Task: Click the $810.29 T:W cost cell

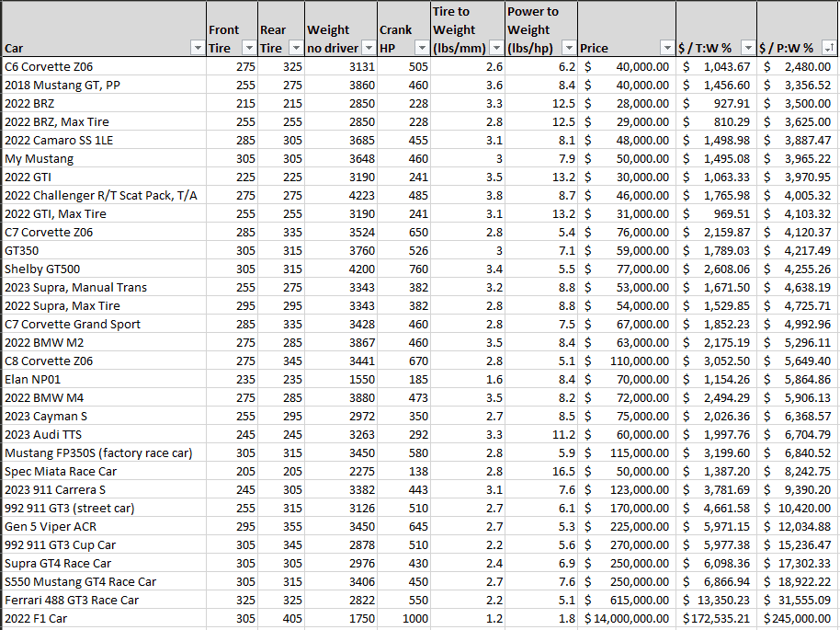Action: point(716,121)
